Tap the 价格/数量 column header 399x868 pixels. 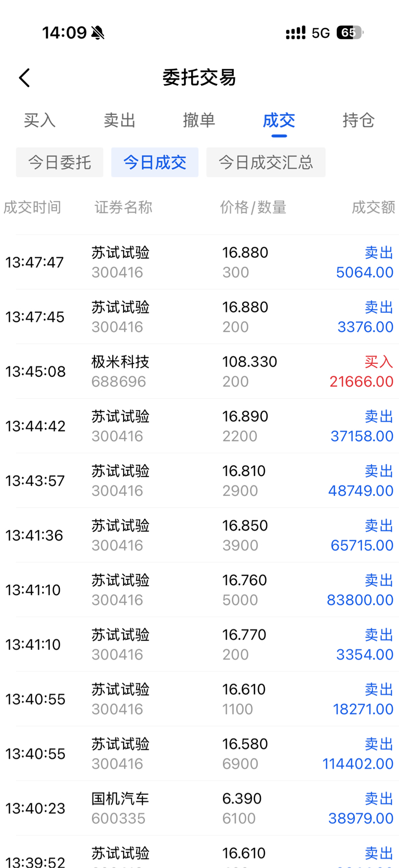tap(253, 207)
